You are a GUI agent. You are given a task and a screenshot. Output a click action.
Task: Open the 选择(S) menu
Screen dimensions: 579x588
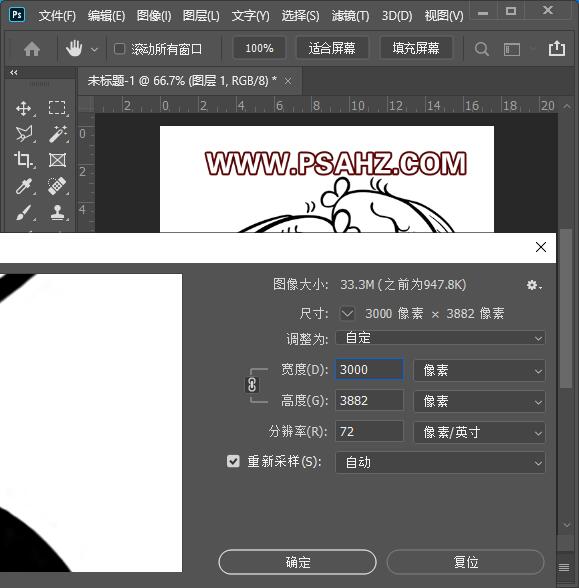tap(300, 16)
